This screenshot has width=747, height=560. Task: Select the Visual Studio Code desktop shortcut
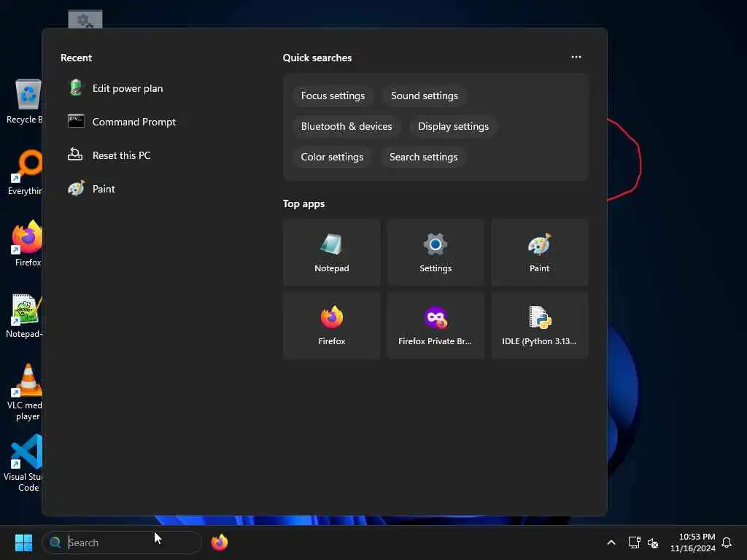[x=24, y=463]
